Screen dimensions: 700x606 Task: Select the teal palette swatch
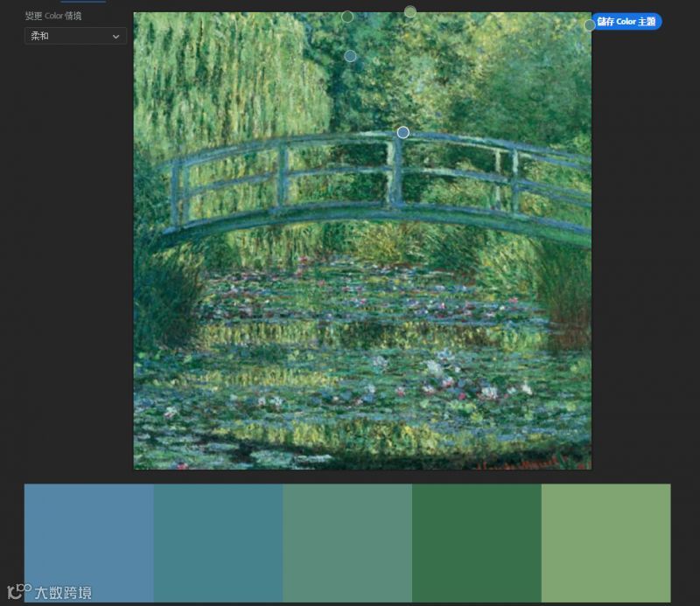(218, 543)
